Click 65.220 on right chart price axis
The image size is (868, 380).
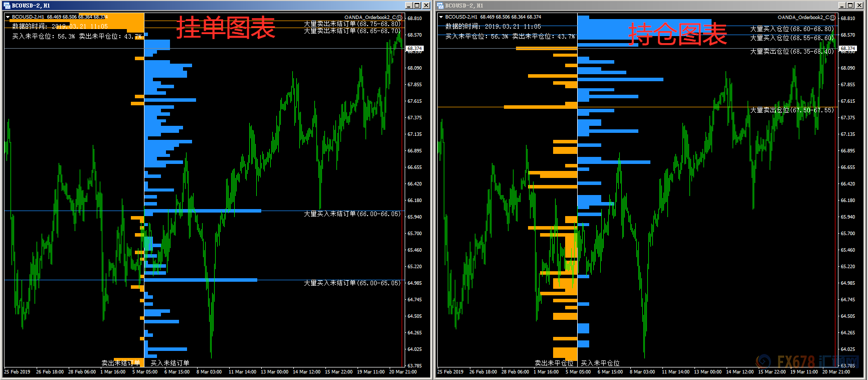[x=848, y=267]
